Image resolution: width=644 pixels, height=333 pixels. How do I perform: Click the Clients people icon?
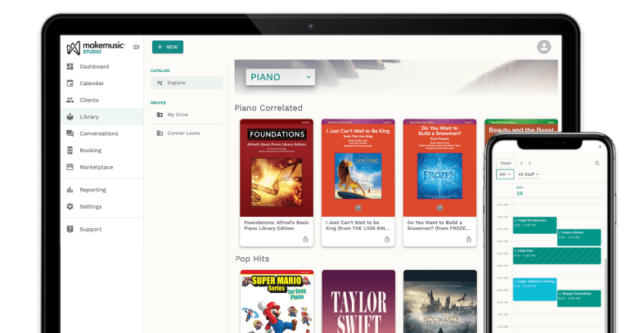(70, 100)
